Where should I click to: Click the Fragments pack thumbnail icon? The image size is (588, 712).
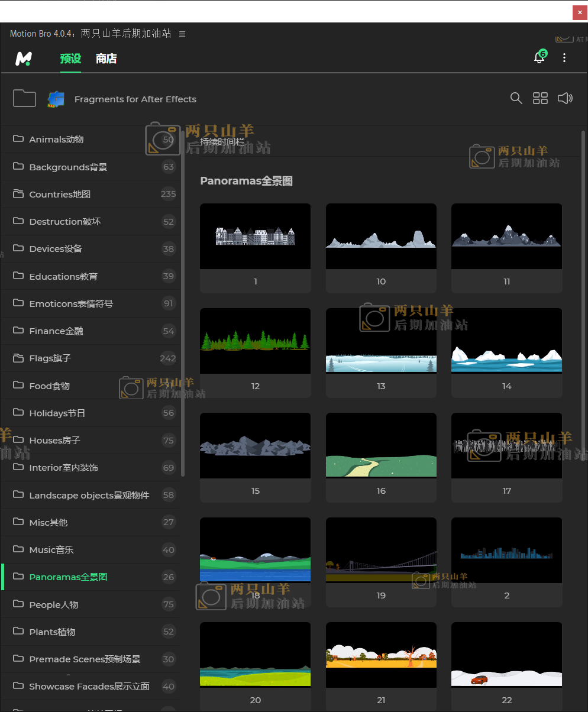click(56, 99)
